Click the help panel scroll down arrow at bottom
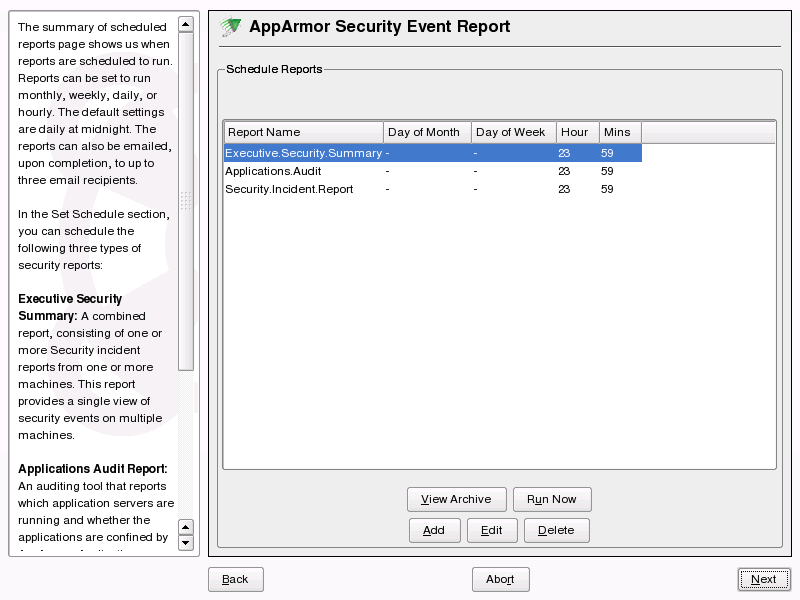800x600 pixels. [186, 543]
